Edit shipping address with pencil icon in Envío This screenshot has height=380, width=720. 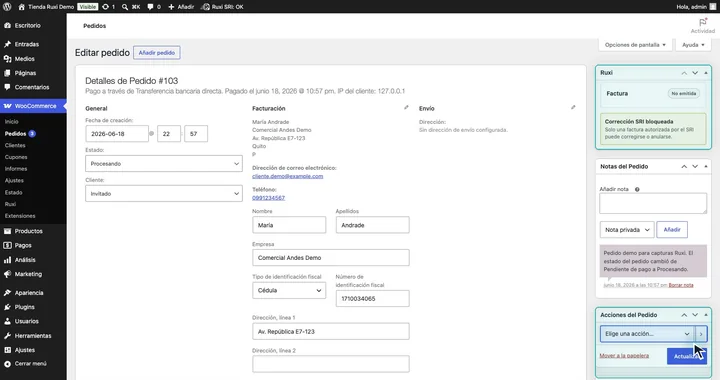pyautogui.click(x=573, y=107)
